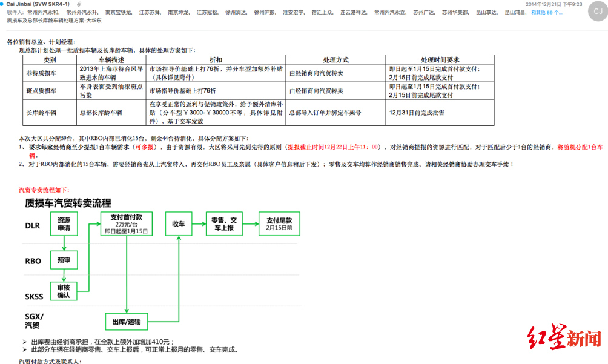The width and height of the screenshot is (608, 364).
Task: Click the 预审 box in the RBO row
Action: coord(63,260)
